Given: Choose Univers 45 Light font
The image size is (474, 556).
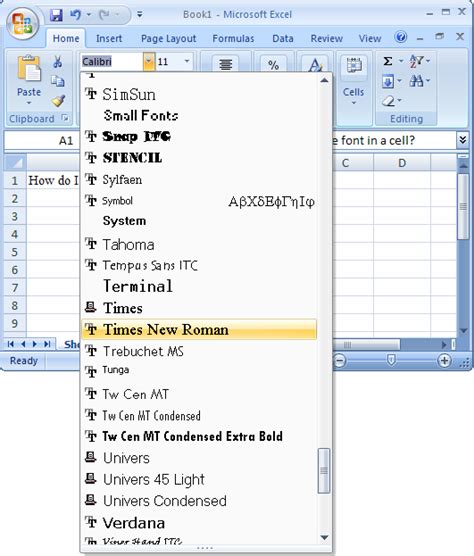Looking at the screenshot, I should pos(199,479).
